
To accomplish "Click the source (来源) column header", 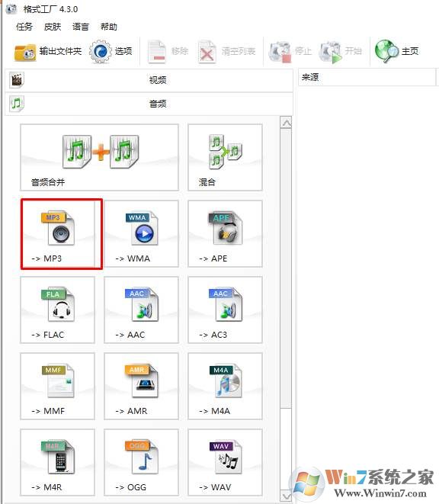I will [x=367, y=77].
